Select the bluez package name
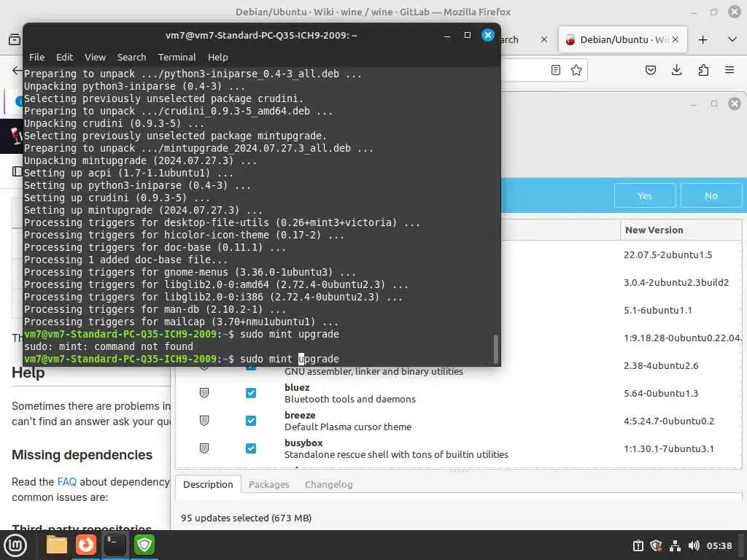 pyautogui.click(x=297, y=388)
